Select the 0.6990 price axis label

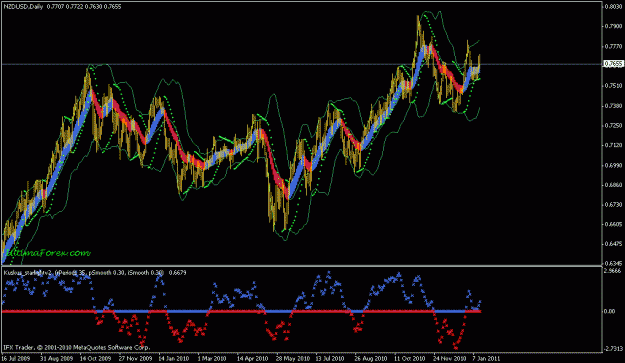[613, 165]
